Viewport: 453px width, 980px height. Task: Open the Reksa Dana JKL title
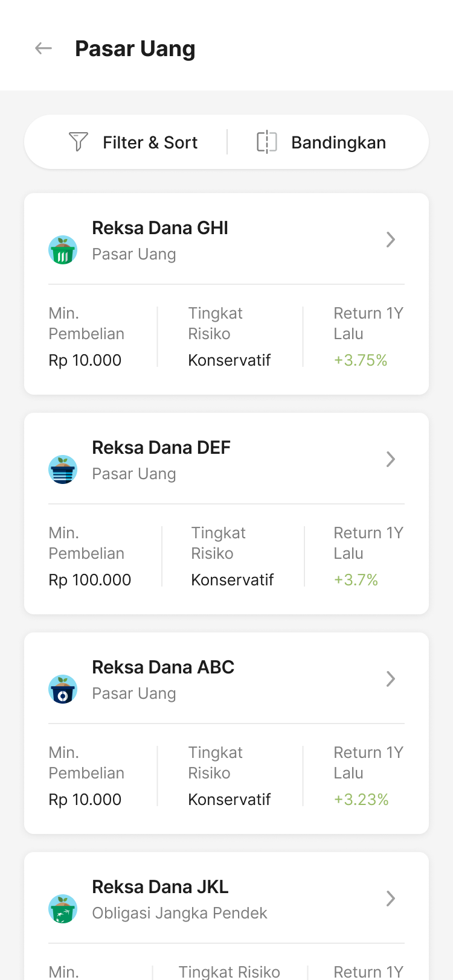(160, 887)
